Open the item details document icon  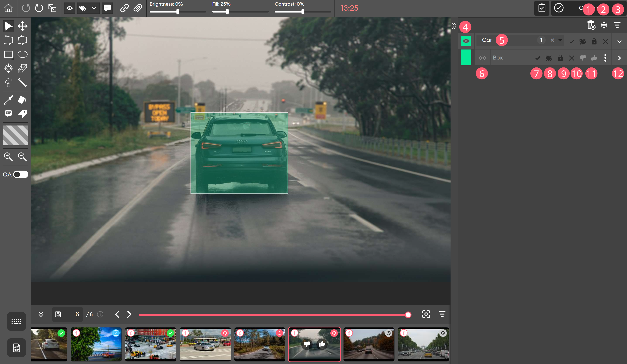(x=17, y=348)
